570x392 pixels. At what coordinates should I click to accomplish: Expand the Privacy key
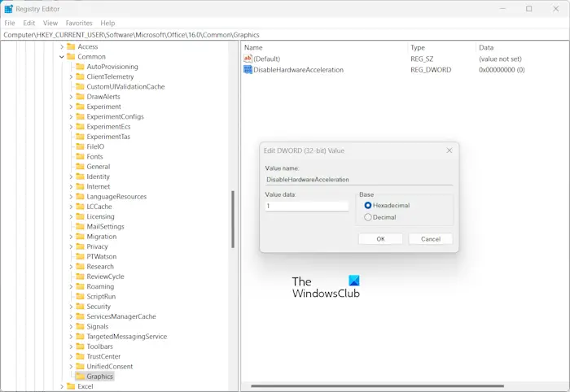[x=71, y=246]
